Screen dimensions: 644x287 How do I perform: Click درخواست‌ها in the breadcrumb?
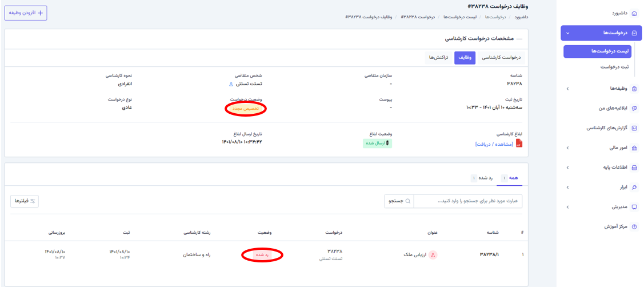click(495, 17)
